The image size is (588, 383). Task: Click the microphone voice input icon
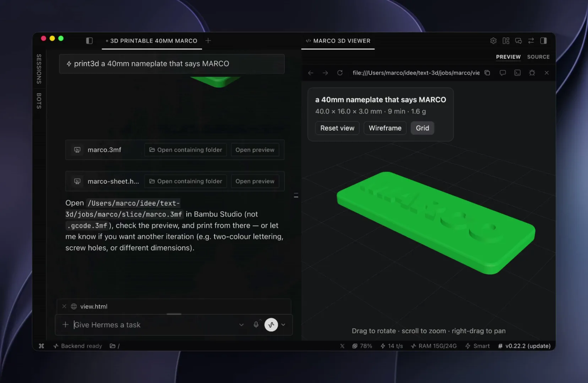pos(256,324)
